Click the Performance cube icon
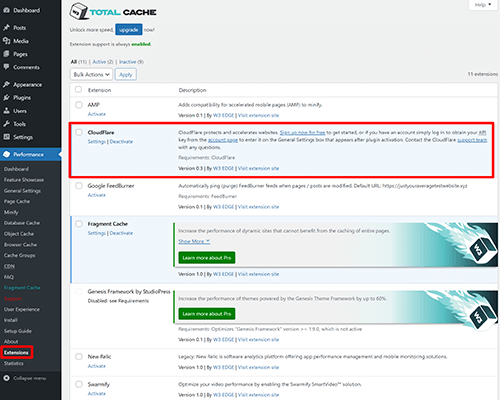 click(x=6, y=154)
